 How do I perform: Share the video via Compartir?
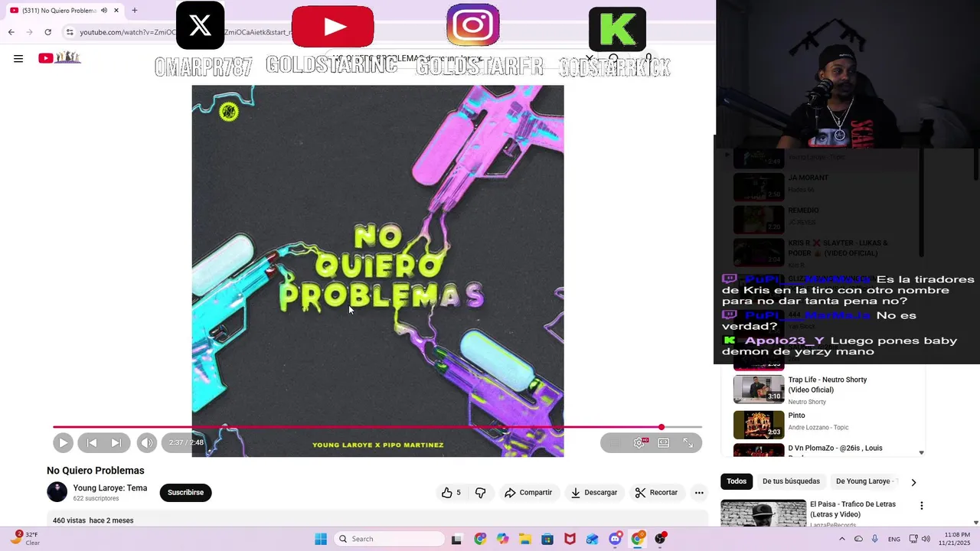[x=528, y=493]
